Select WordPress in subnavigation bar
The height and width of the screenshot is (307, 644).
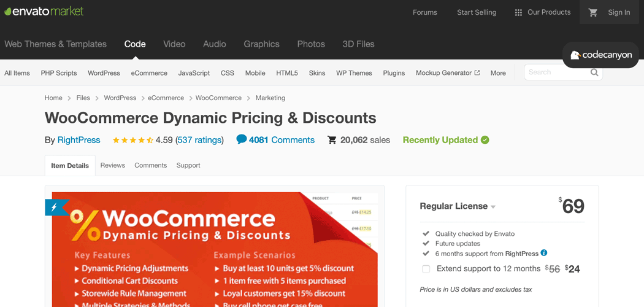click(x=104, y=73)
